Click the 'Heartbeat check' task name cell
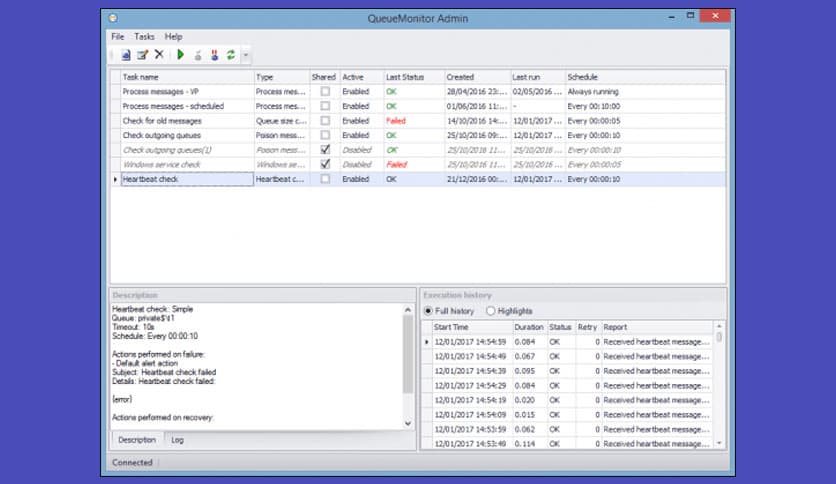 click(x=187, y=179)
